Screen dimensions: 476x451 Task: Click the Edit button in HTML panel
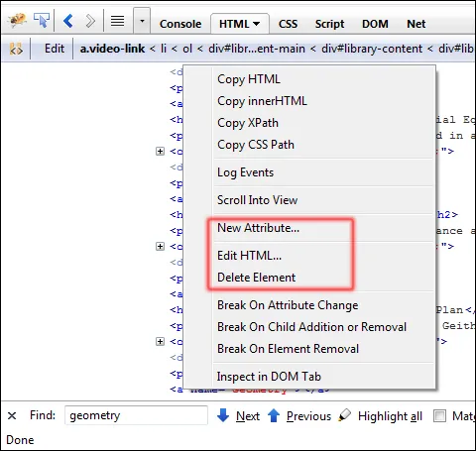click(55, 49)
